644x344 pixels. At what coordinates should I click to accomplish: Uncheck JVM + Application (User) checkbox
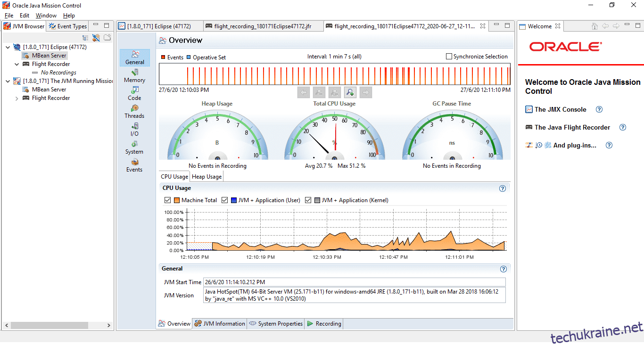coord(224,200)
